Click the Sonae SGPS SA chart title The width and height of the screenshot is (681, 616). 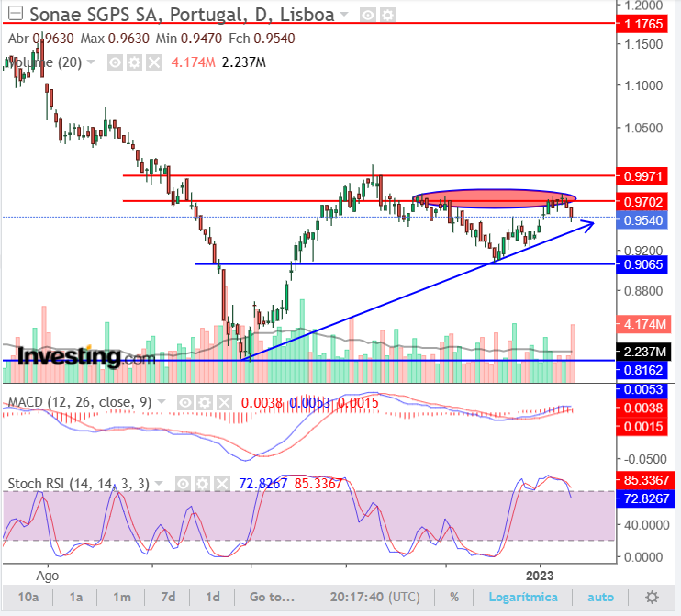[182, 15]
